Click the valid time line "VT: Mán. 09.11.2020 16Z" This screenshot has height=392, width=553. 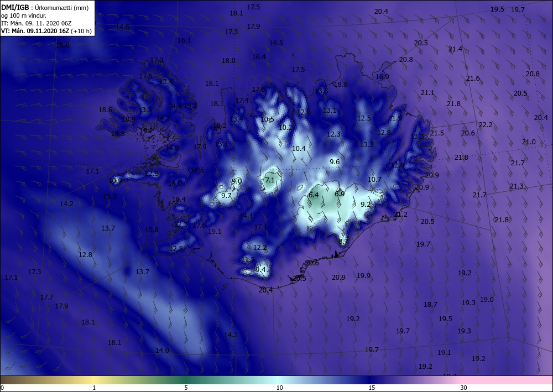pos(35,31)
